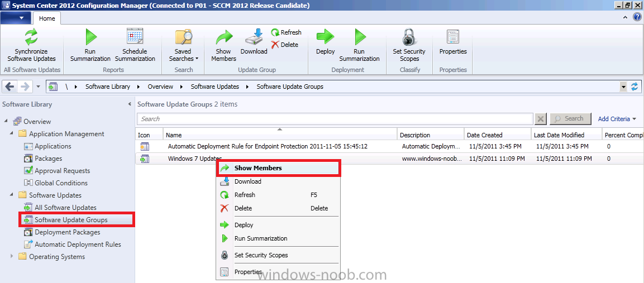This screenshot has height=283, width=644.
Task: Click Software Library in breadcrumb
Action: [108, 87]
